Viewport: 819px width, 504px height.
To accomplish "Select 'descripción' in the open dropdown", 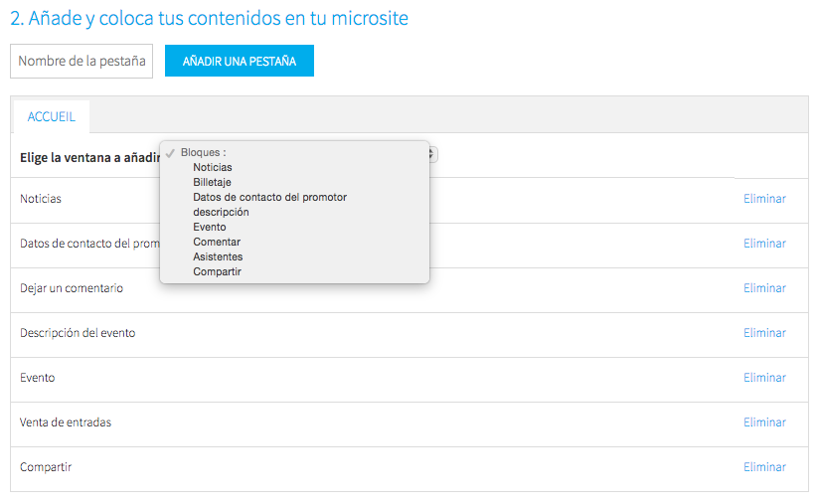I will [221, 212].
